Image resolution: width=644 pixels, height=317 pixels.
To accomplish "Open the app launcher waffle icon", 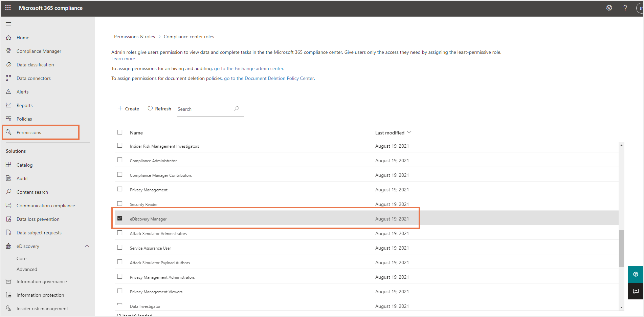I will click(8, 8).
